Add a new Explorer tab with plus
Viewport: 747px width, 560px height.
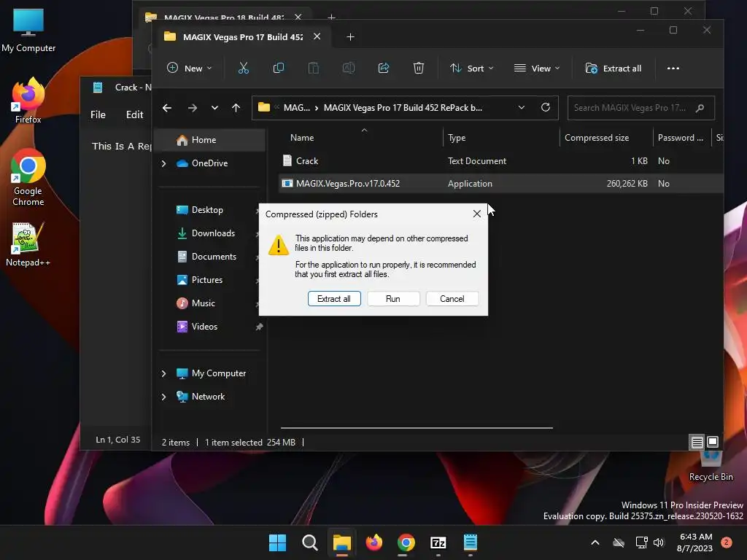[x=350, y=37]
